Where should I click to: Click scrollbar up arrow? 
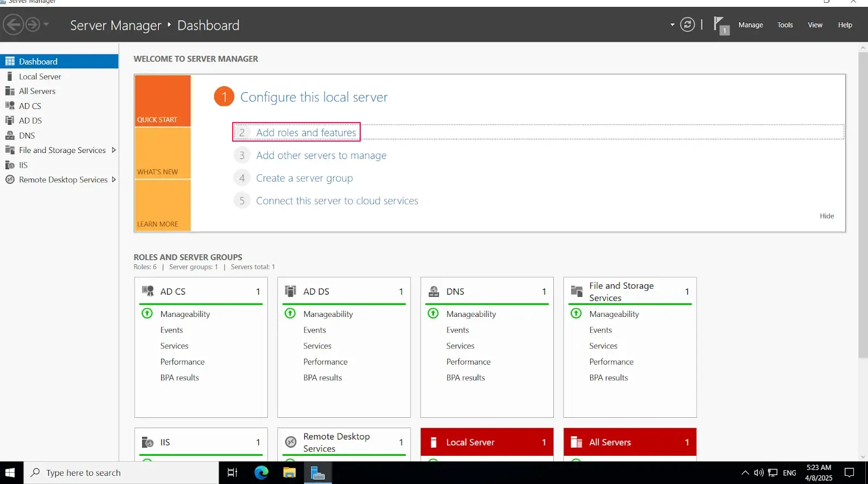click(x=863, y=48)
